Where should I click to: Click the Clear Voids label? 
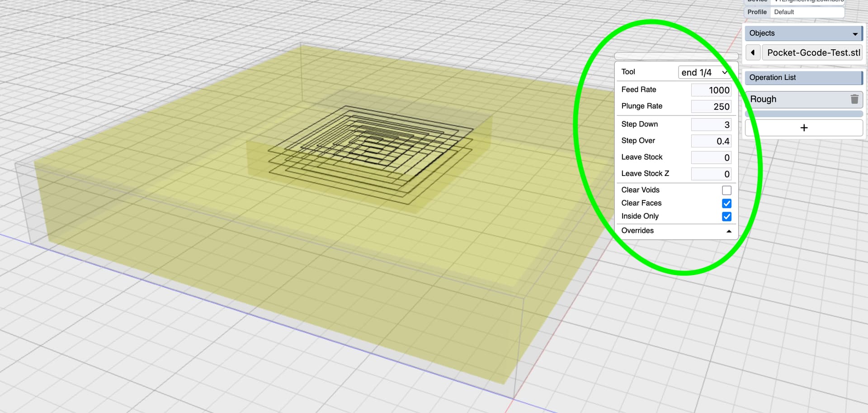640,190
